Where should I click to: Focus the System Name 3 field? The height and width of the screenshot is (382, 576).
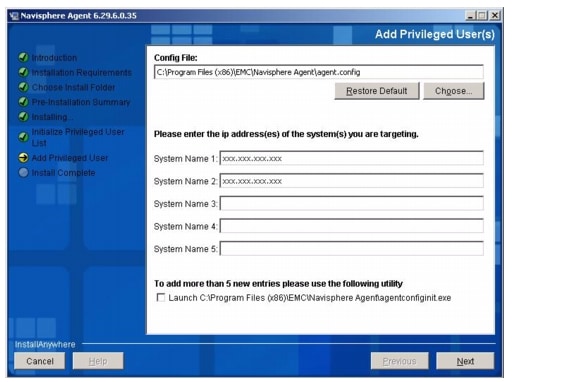tap(352, 203)
